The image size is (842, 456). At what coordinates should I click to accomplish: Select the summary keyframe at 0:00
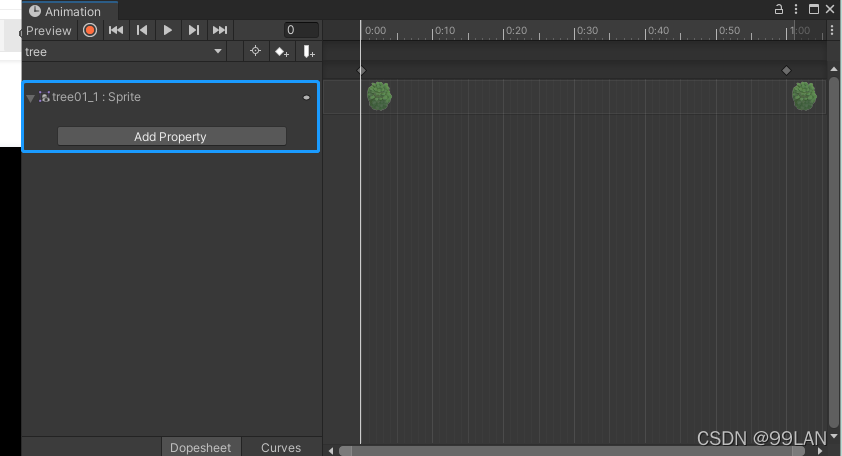pyautogui.click(x=361, y=70)
